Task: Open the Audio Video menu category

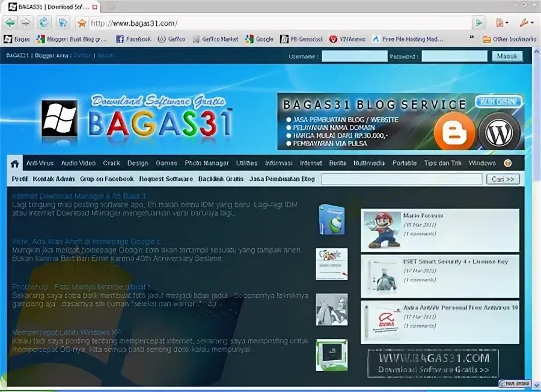Action: pos(78,163)
